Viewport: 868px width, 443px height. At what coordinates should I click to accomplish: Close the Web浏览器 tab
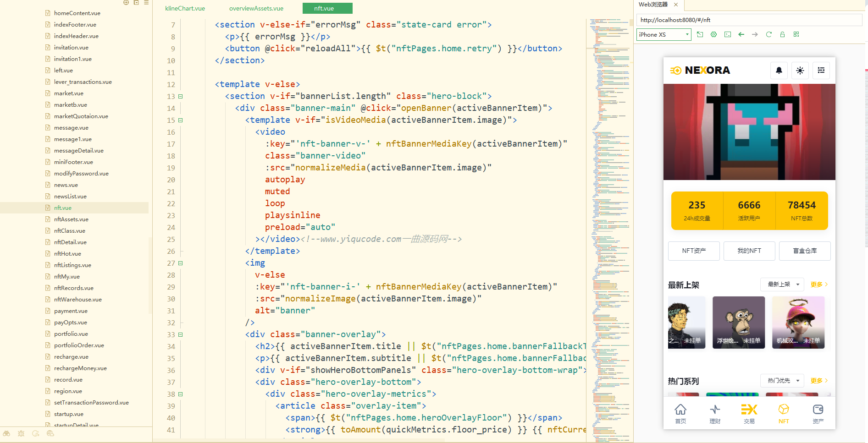tap(676, 5)
